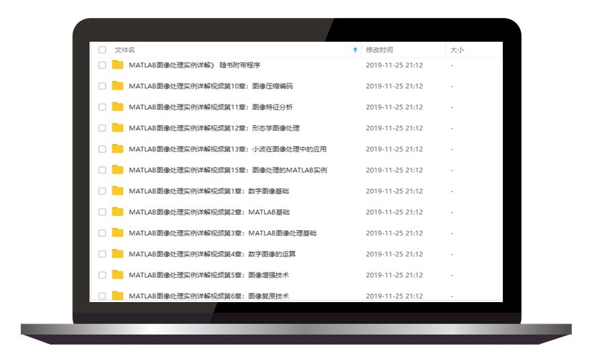Open folder MATLAB图像处理实例详解》随书附带程序
The width and height of the screenshot is (593, 364).
point(195,65)
